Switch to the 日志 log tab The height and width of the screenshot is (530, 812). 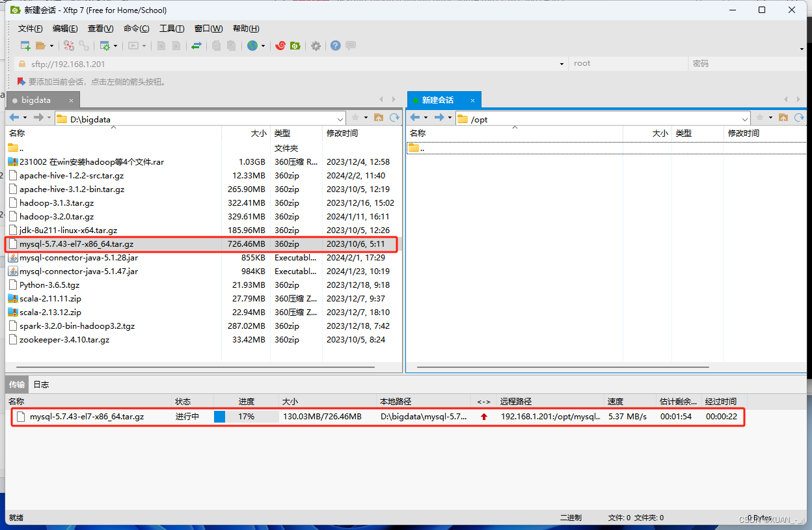(x=41, y=384)
